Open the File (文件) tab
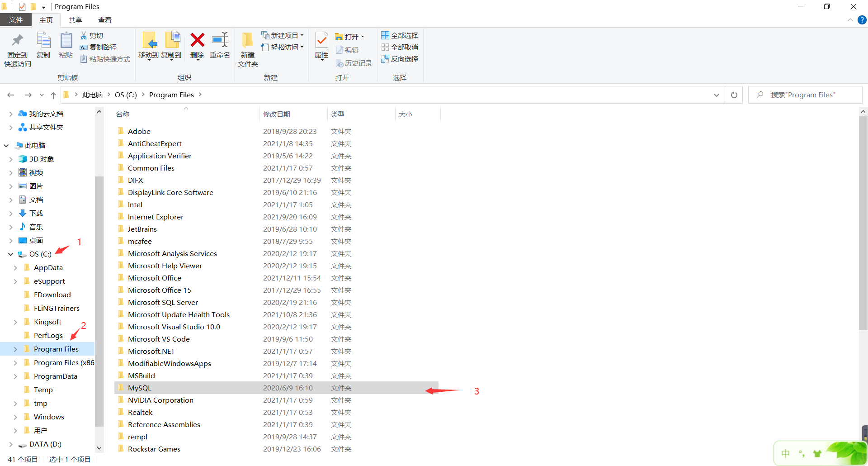 click(x=16, y=20)
